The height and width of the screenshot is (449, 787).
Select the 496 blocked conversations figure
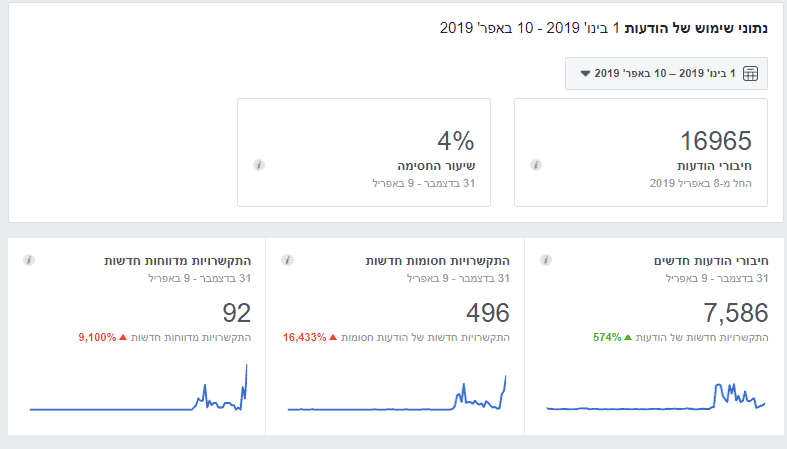487,313
